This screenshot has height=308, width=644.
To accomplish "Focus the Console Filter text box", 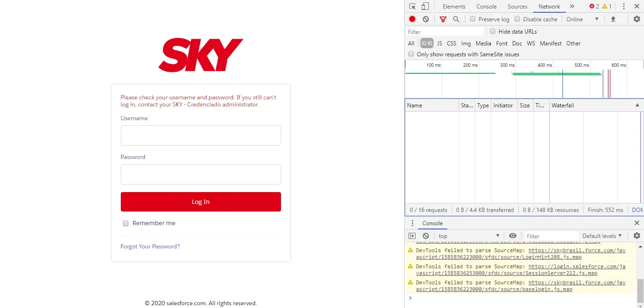I will 552,236.
